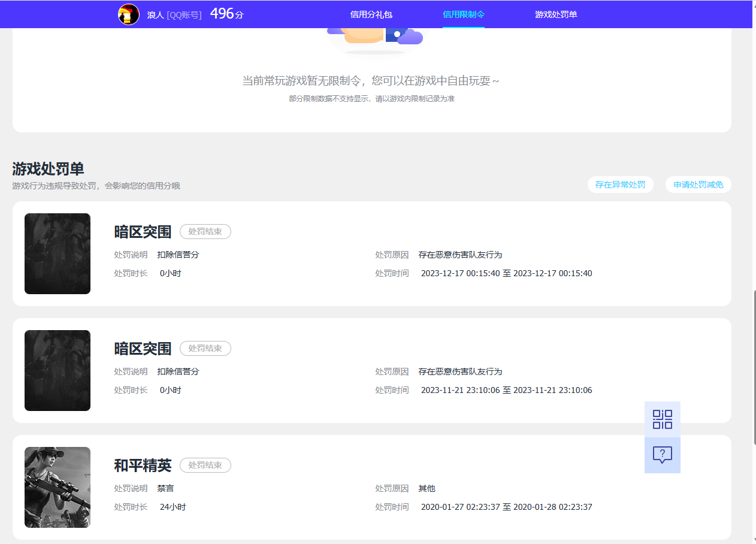Switch to 游戏处罚单 tab
The image size is (756, 544).
(x=556, y=14)
